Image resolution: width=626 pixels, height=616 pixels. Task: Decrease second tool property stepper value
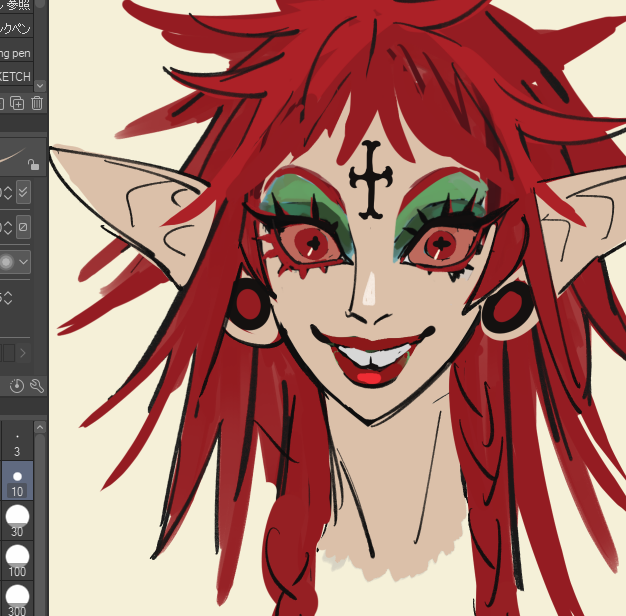(x=8, y=231)
